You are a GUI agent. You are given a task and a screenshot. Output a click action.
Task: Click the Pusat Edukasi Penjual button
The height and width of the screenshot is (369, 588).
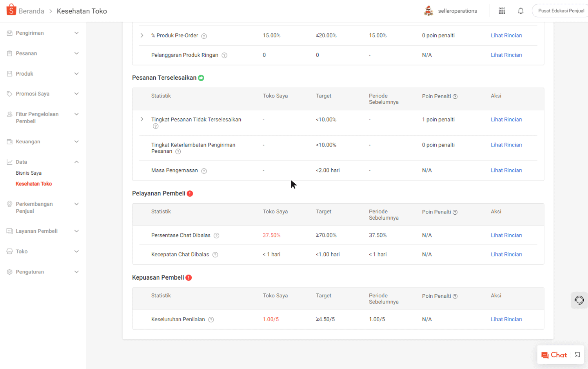click(561, 11)
